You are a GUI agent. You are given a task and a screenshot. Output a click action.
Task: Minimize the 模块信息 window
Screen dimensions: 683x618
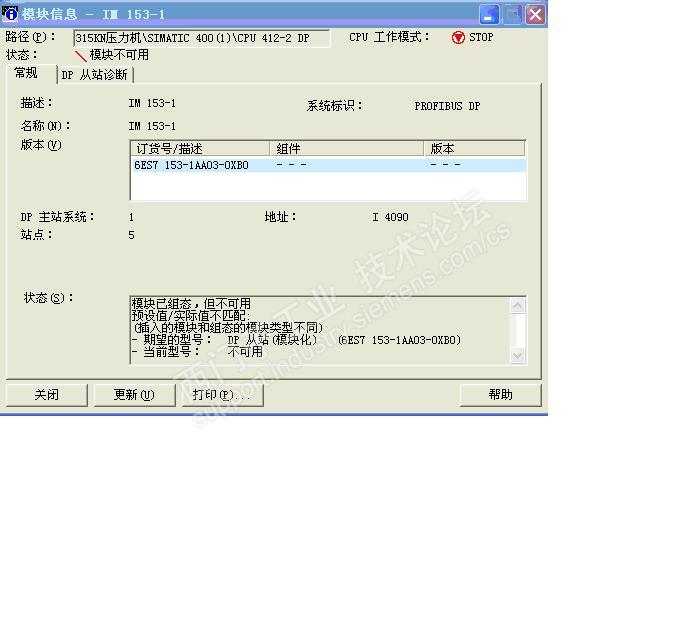click(489, 14)
